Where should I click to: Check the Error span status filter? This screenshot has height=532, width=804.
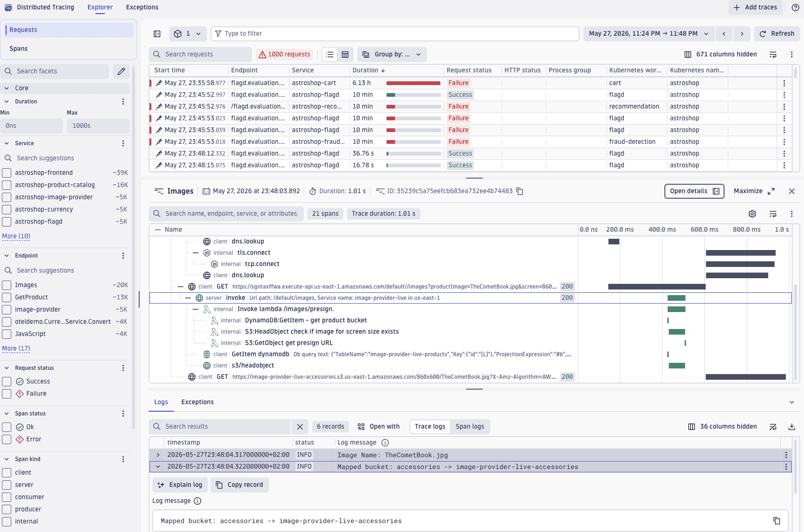click(7, 439)
